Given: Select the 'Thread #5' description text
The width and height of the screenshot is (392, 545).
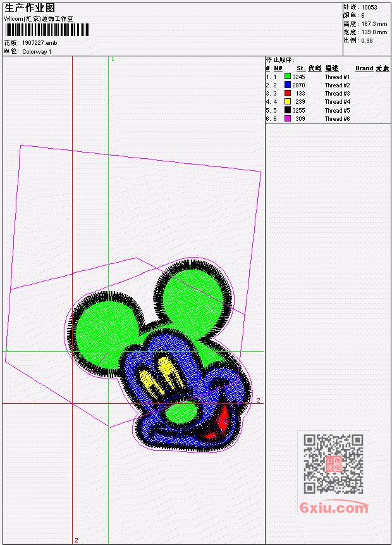Looking at the screenshot, I should (337, 111).
